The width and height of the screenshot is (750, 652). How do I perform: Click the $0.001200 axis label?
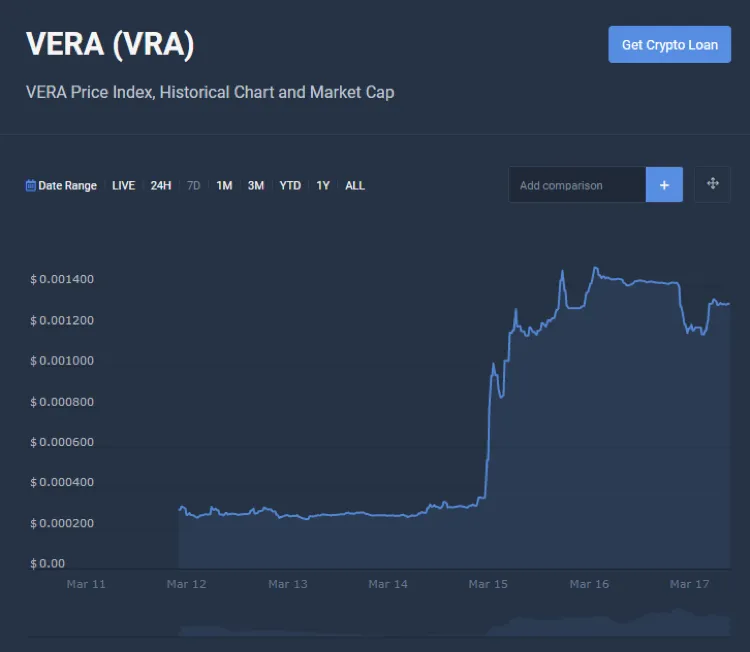[62, 320]
